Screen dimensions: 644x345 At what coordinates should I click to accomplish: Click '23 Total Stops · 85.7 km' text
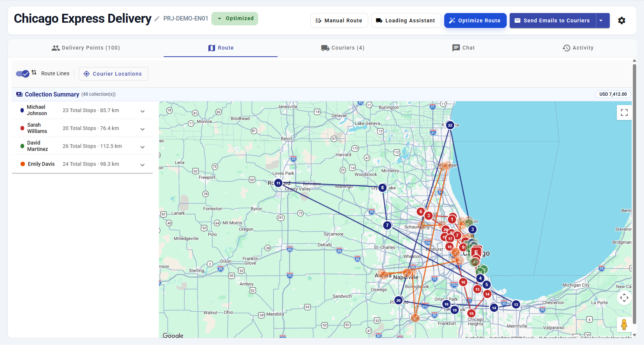click(x=91, y=110)
